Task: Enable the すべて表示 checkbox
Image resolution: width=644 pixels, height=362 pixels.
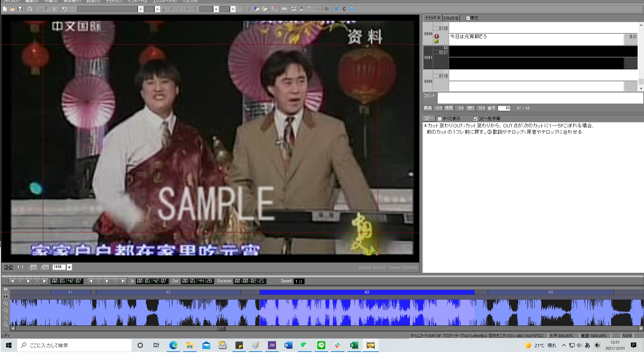Action: click(439, 119)
